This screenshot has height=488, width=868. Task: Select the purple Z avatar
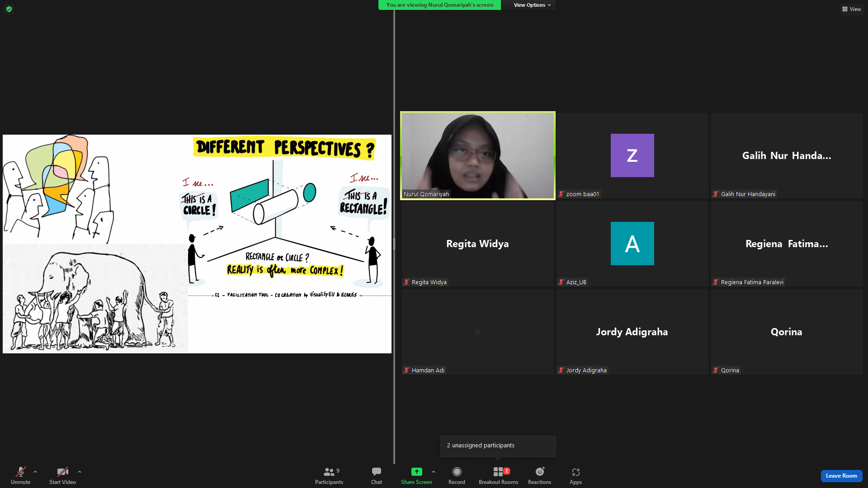point(632,155)
